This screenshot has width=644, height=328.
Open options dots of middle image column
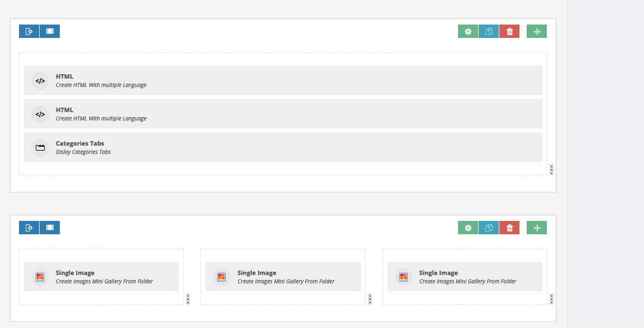click(x=370, y=299)
